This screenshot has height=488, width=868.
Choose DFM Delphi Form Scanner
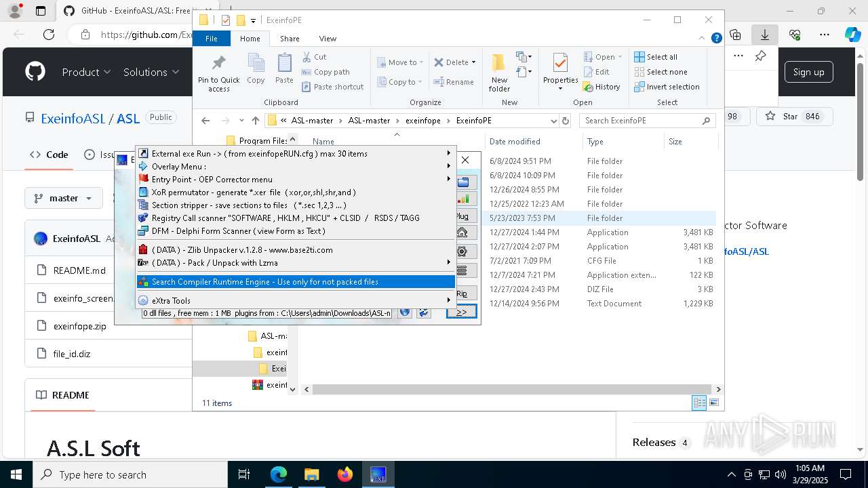point(295,231)
